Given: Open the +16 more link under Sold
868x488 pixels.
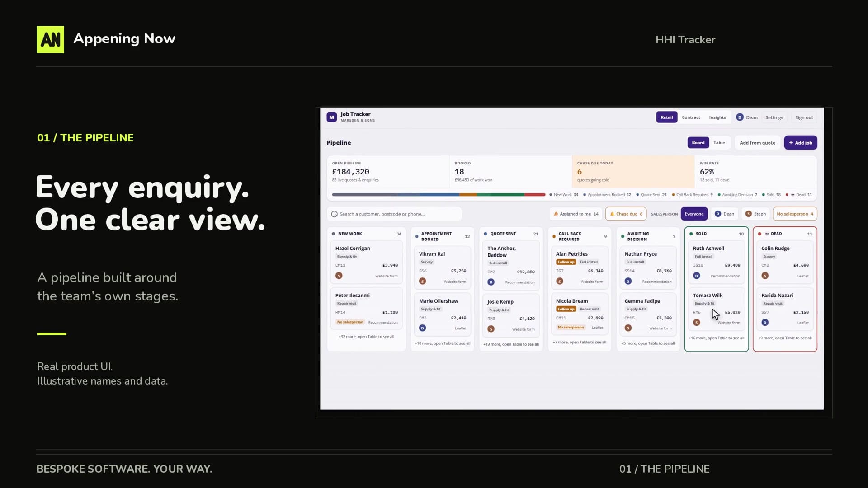Looking at the screenshot, I should click(717, 338).
